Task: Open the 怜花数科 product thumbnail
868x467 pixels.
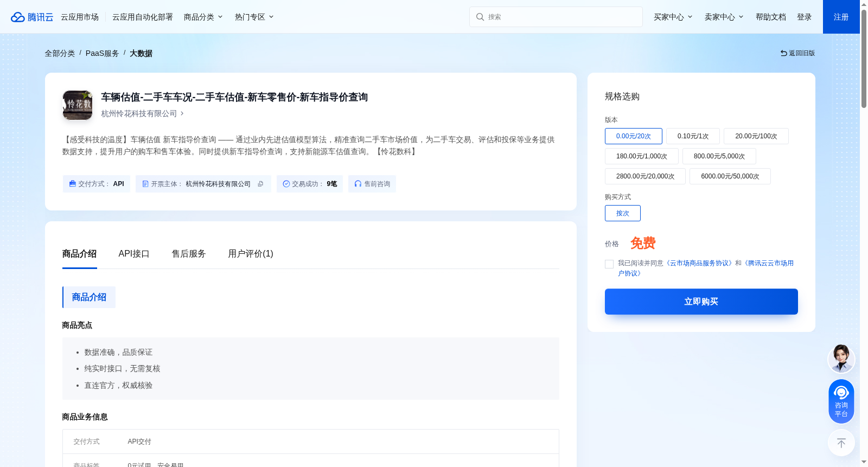Action: pyautogui.click(x=78, y=105)
